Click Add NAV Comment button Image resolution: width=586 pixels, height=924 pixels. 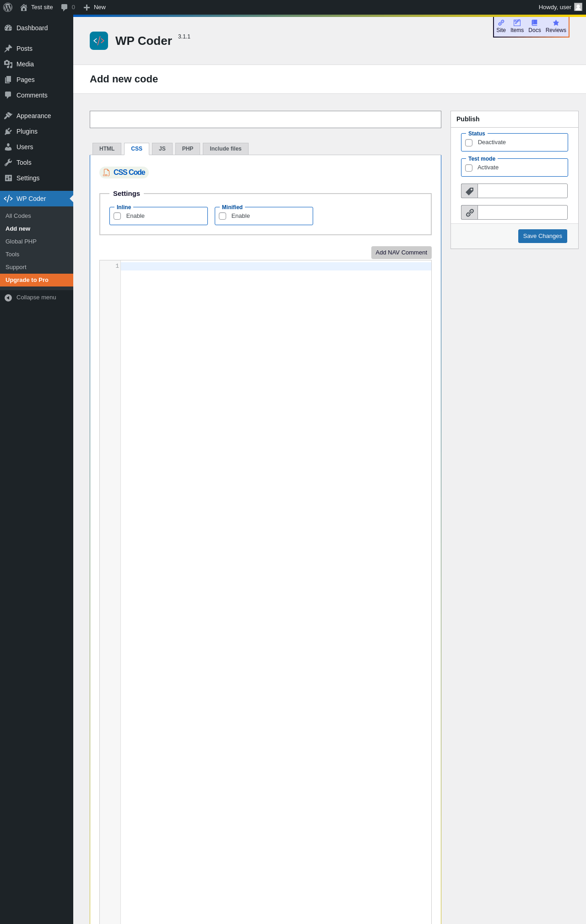[401, 253]
